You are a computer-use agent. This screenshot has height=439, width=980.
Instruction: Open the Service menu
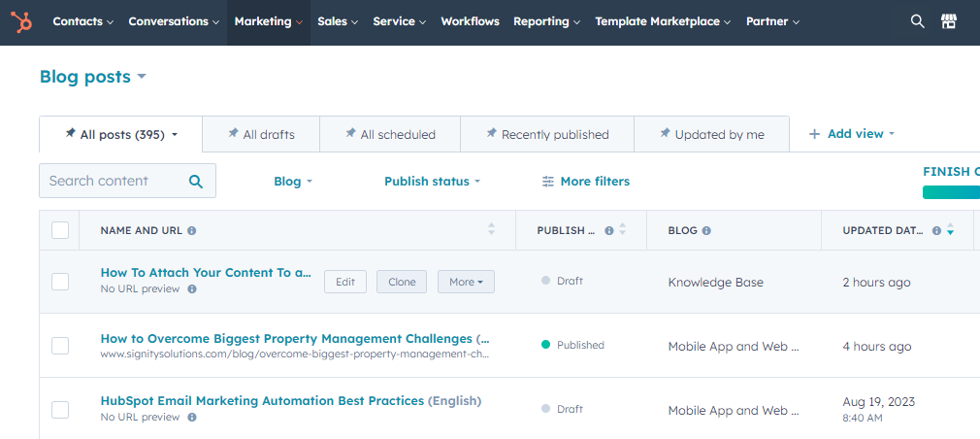tap(400, 21)
